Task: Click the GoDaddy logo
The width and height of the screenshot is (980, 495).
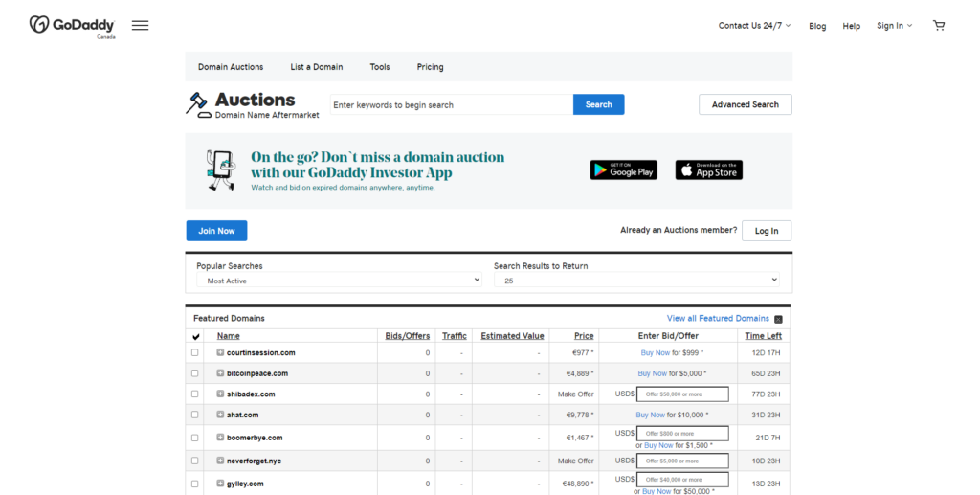Action: [72, 25]
